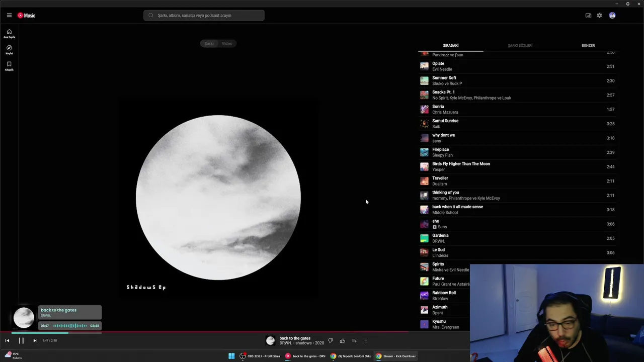Switch to Video mode
The height and width of the screenshot is (362, 644).
(227, 44)
